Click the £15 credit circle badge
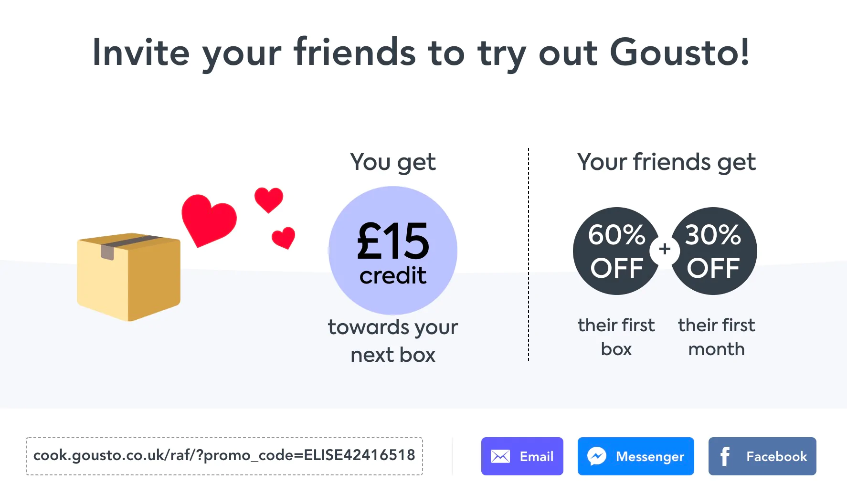 point(393,251)
